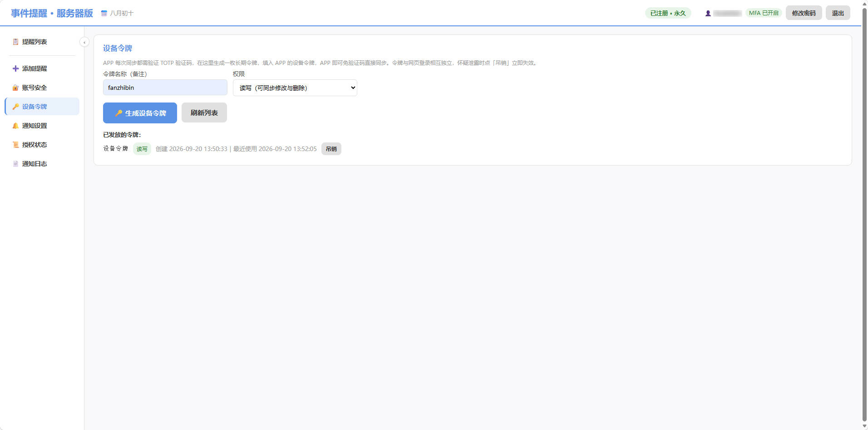Focus the 令牌名称 input containing fanzhibin
The image size is (868, 430).
point(165,88)
